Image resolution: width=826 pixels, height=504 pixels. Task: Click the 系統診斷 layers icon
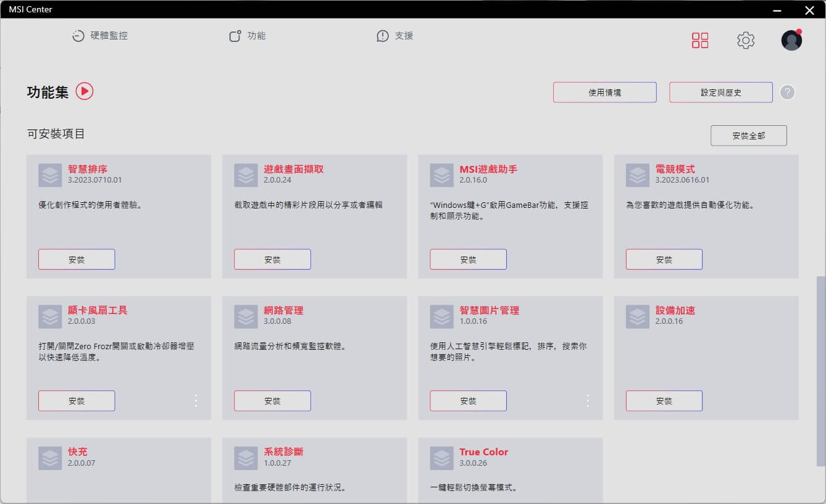point(246,458)
